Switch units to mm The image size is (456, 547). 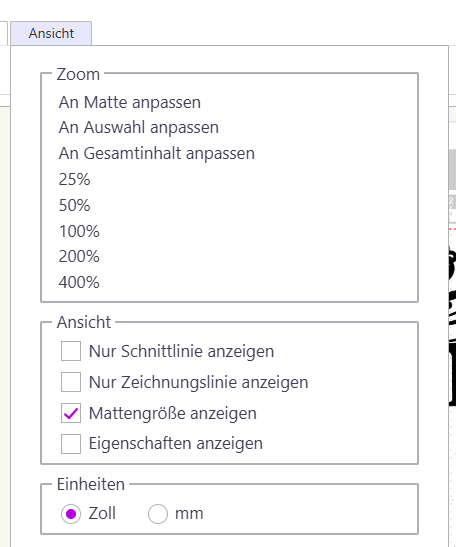[x=158, y=514]
